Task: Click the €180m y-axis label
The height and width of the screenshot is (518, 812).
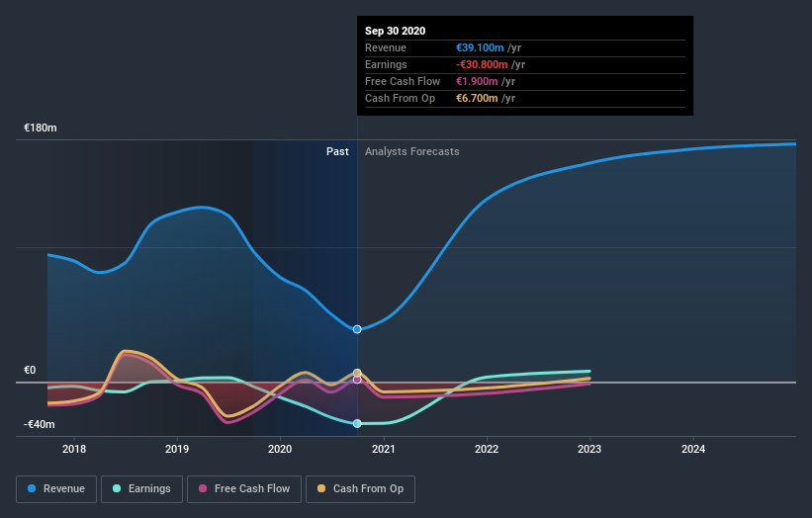Action: (x=41, y=128)
